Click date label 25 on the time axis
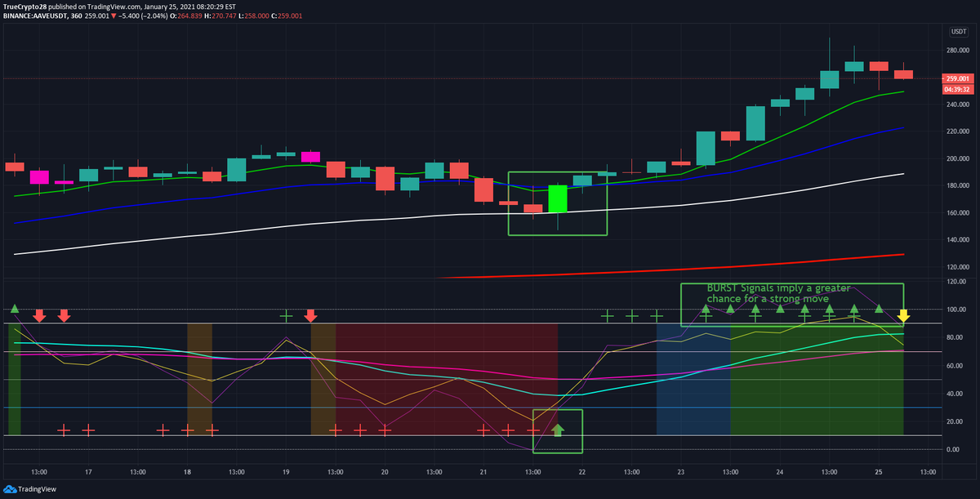980x499 pixels. click(879, 472)
